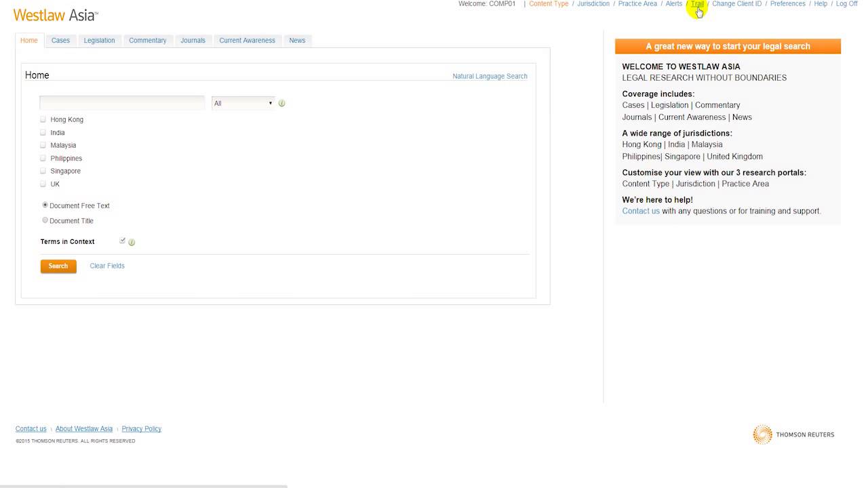Click the orange Search button
Screen dimensions: 868x488
[x=58, y=266]
